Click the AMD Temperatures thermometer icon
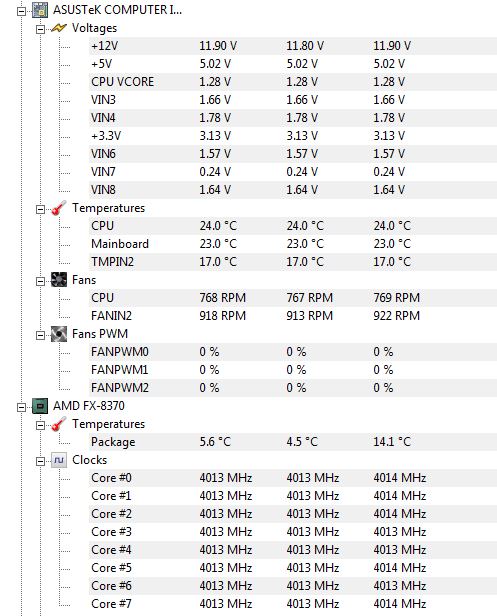The image size is (497, 616). (59, 424)
